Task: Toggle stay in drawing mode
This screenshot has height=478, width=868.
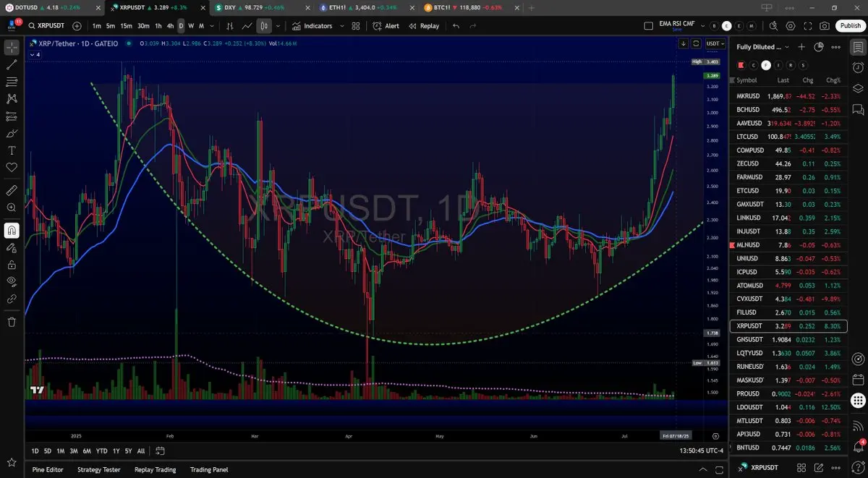Action: (12, 247)
